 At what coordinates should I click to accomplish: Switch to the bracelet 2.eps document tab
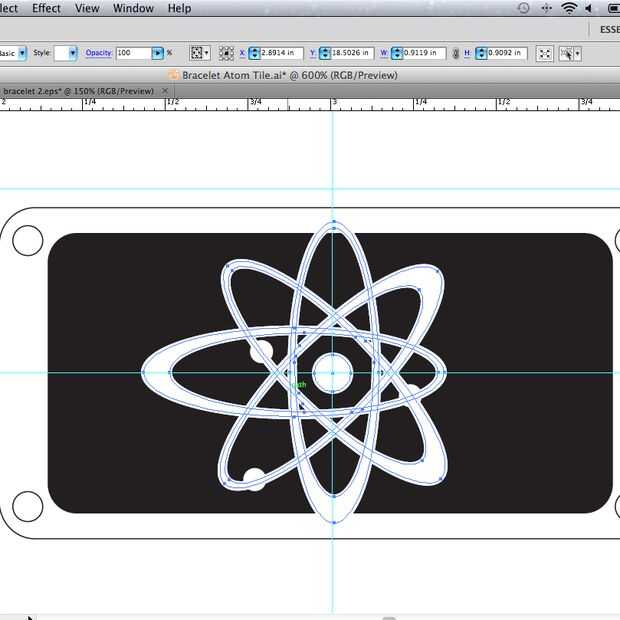[x=78, y=91]
